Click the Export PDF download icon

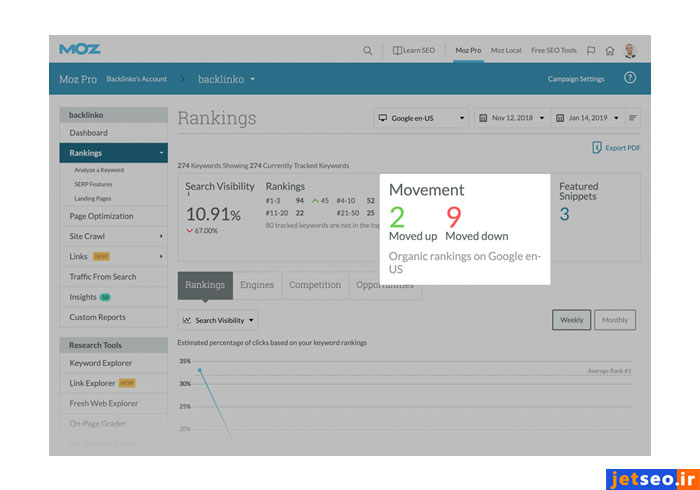[x=597, y=148]
